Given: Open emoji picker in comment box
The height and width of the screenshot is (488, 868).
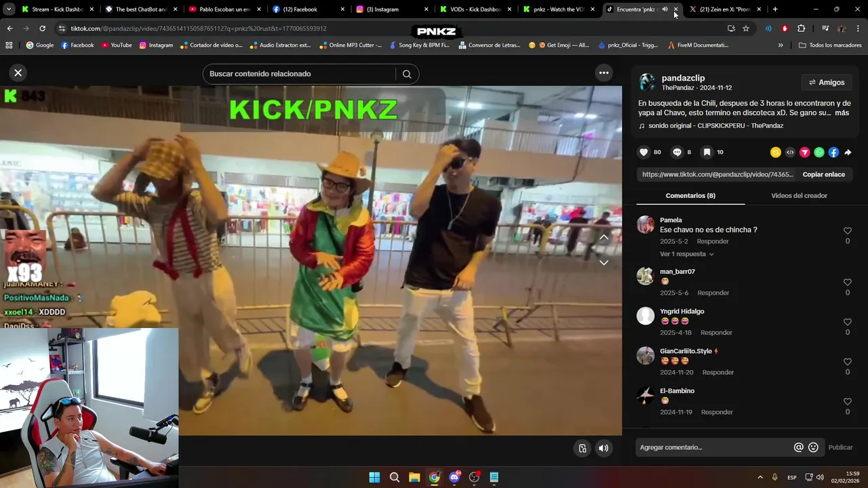Looking at the screenshot, I should [x=813, y=447].
